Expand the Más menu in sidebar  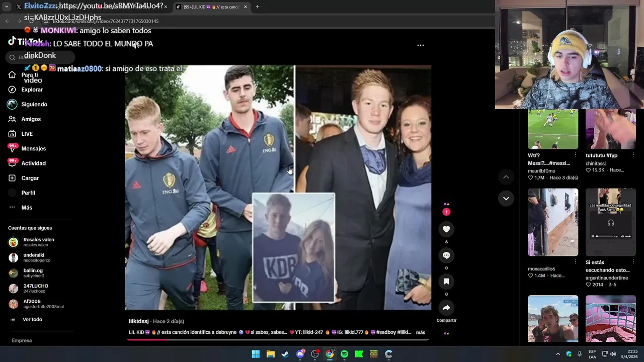(x=21, y=207)
